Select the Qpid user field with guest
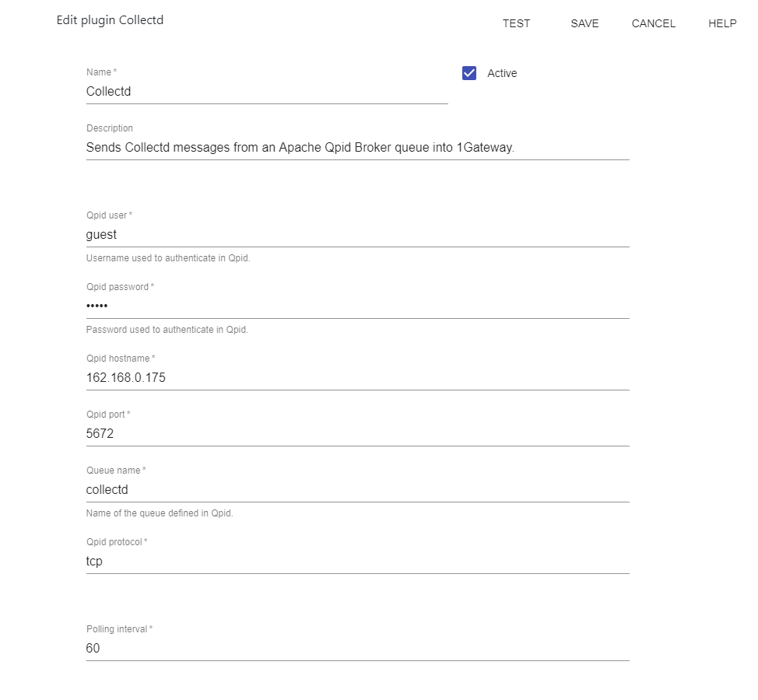The width and height of the screenshot is (758, 700). pyautogui.click(x=357, y=234)
